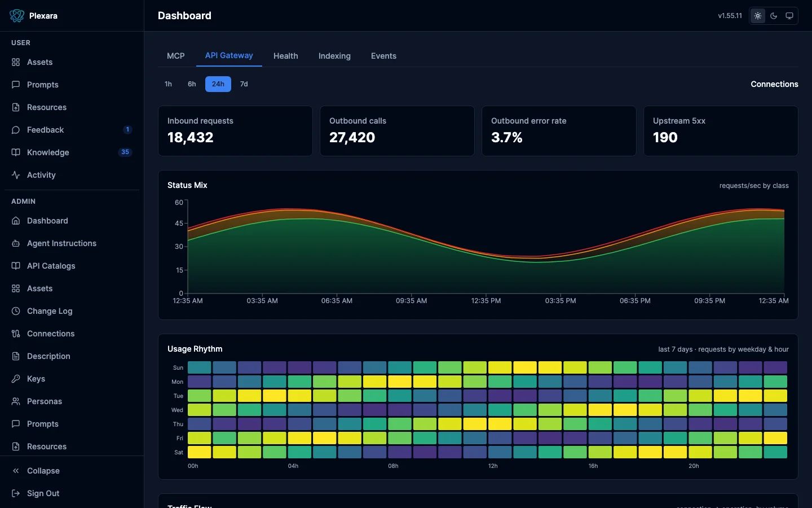Open the Connections sidebar icon
This screenshot has height=508, width=812.
pyautogui.click(x=16, y=334)
